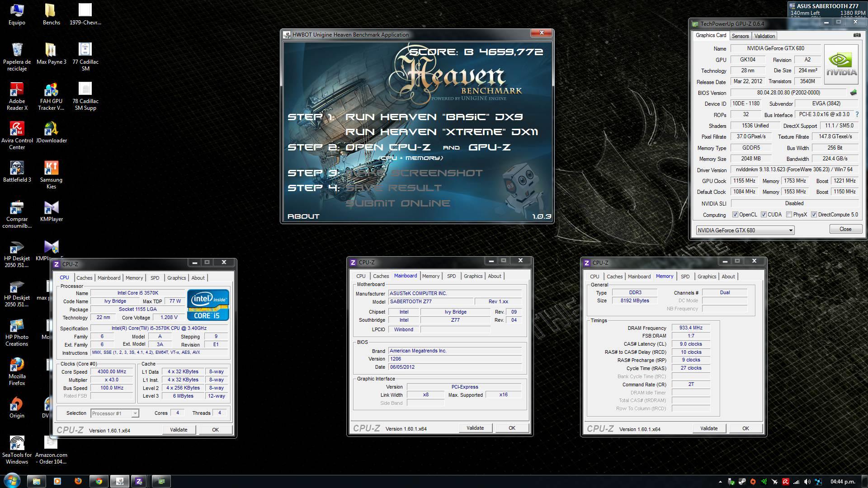Screen dimensions: 868x488
Task: Click the GPU-Z BIOS save chip icon
Action: click(853, 93)
